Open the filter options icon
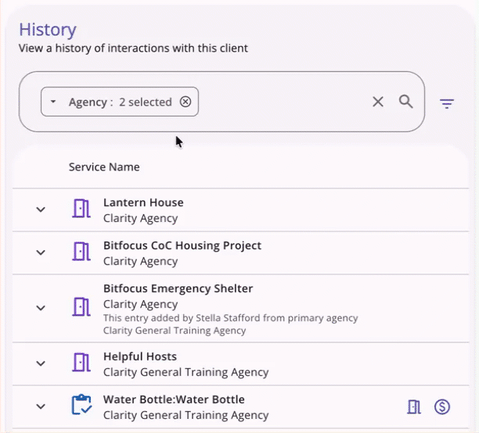Screen dimensions: 479x433 click(x=447, y=103)
